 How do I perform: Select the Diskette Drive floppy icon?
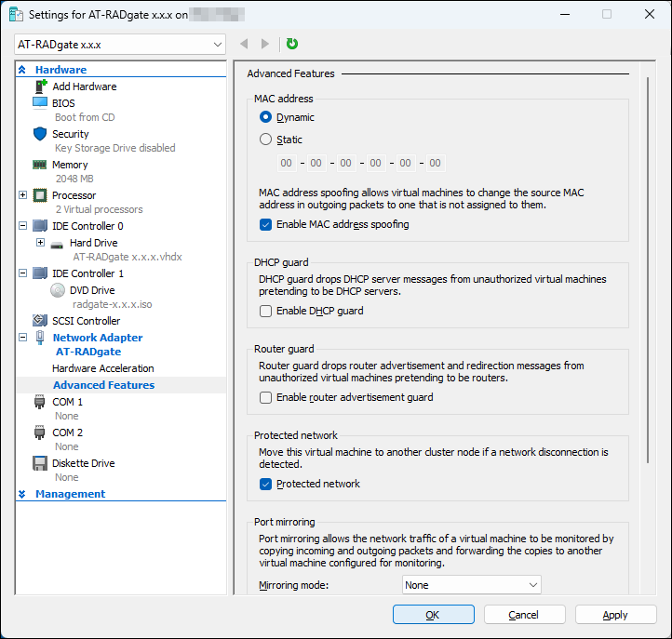pos(40,463)
